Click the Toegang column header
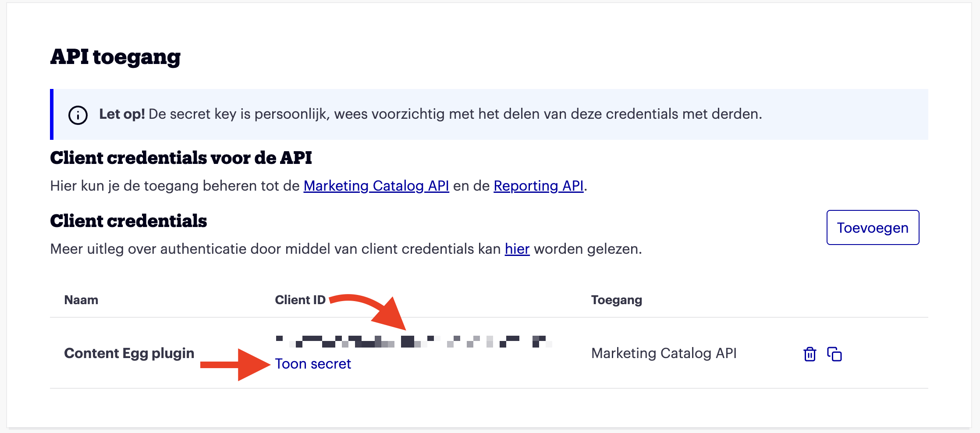This screenshot has height=433, width=980. click(616, 300)
